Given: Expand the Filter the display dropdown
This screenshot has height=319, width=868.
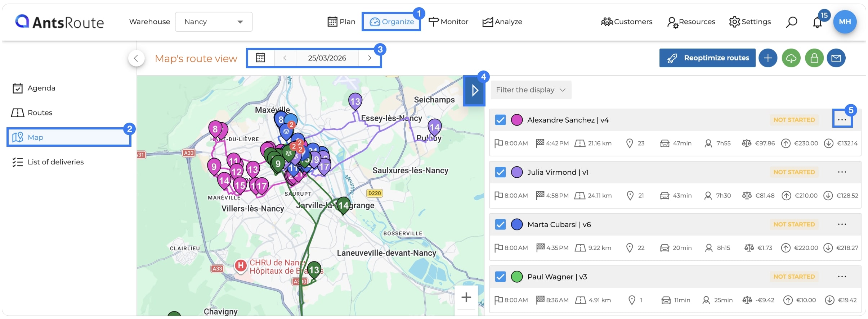Looking at the screenshot, I should [531, 90].
